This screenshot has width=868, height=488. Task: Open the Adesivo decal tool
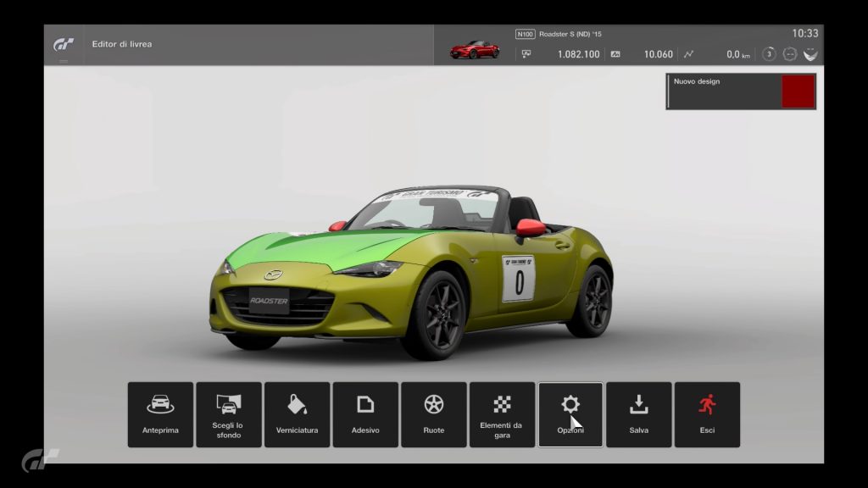tap(365, 414)
